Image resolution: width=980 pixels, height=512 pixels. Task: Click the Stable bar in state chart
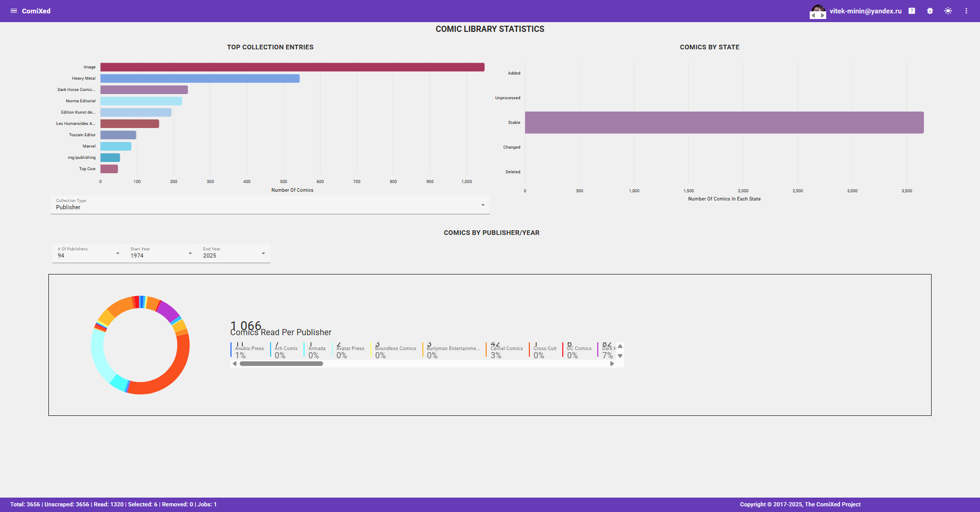[724, 122]
